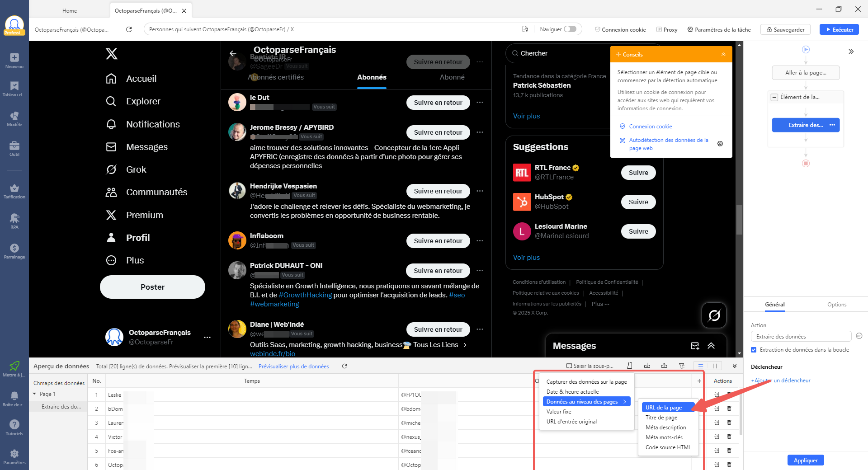Open the filter icon above the data table
This screenshot has height=470, width=868.
pyautogui.click(x=682, y=366)
